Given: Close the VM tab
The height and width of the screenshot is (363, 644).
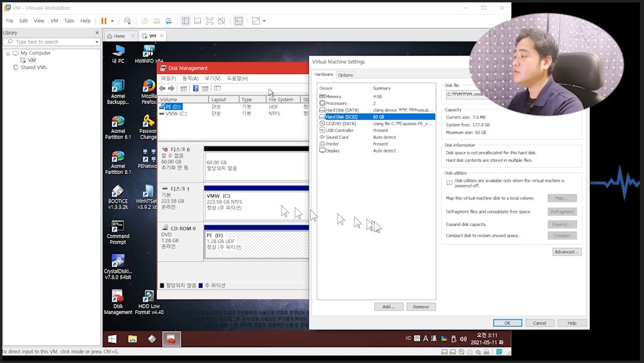Looking at the screenshot, I should click(162, 36).
